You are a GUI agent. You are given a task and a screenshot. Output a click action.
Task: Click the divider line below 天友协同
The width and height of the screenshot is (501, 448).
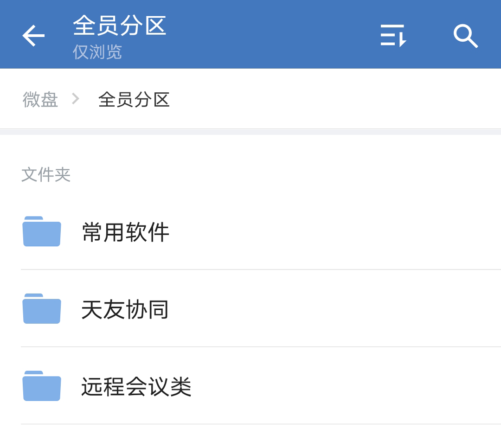[x=261, y=347]
